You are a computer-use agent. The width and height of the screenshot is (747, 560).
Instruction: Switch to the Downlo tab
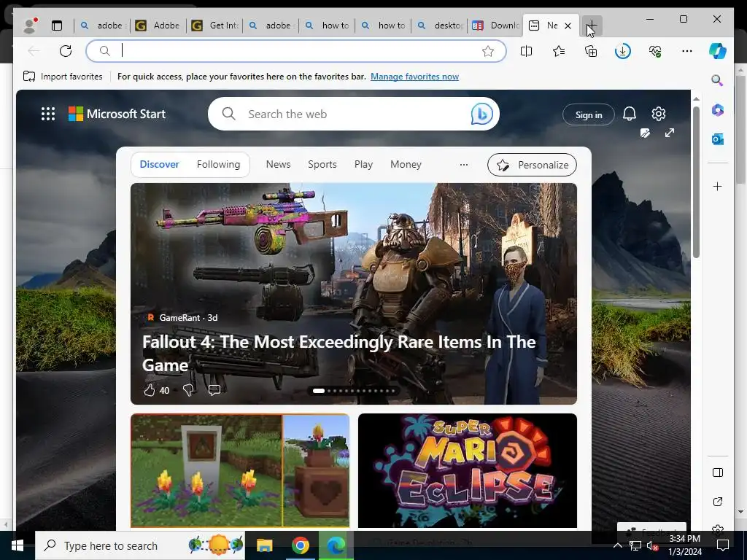495,26
